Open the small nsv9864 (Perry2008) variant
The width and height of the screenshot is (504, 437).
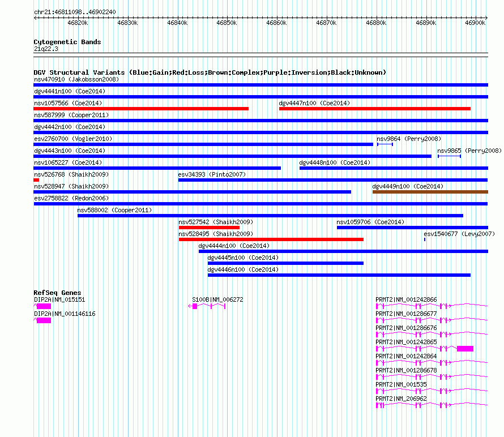pyautogui.click(x=385, y=144)
